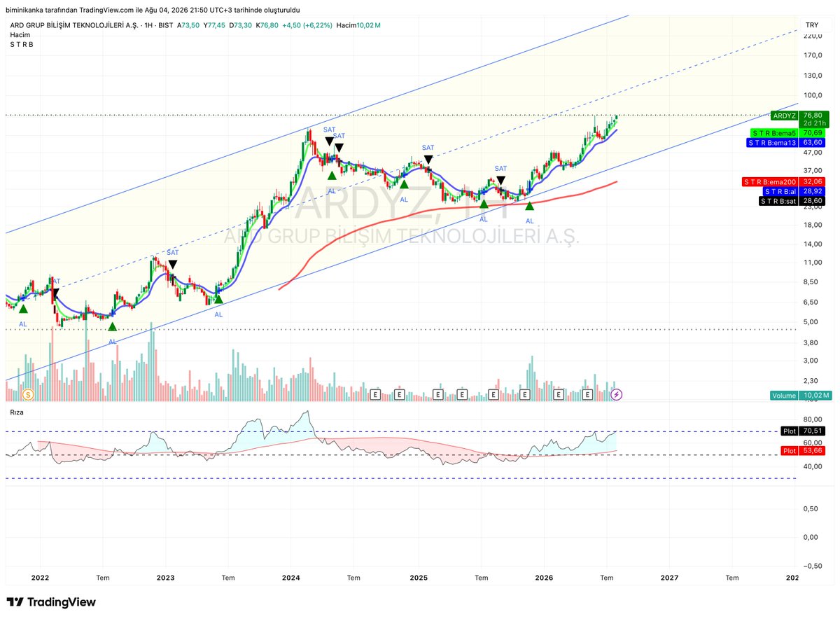
Task: Select the S T R B indicator legend
Action: point(21,44)
